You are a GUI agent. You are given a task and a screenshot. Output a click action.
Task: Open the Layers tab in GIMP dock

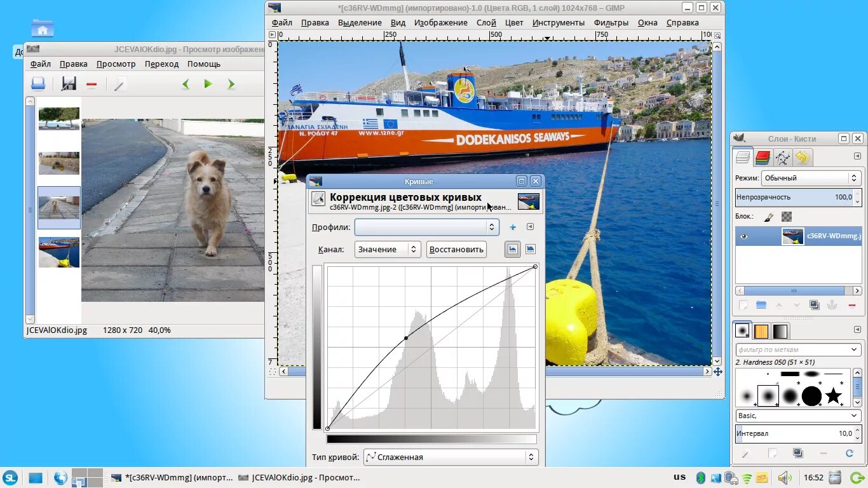pos(742,157)
